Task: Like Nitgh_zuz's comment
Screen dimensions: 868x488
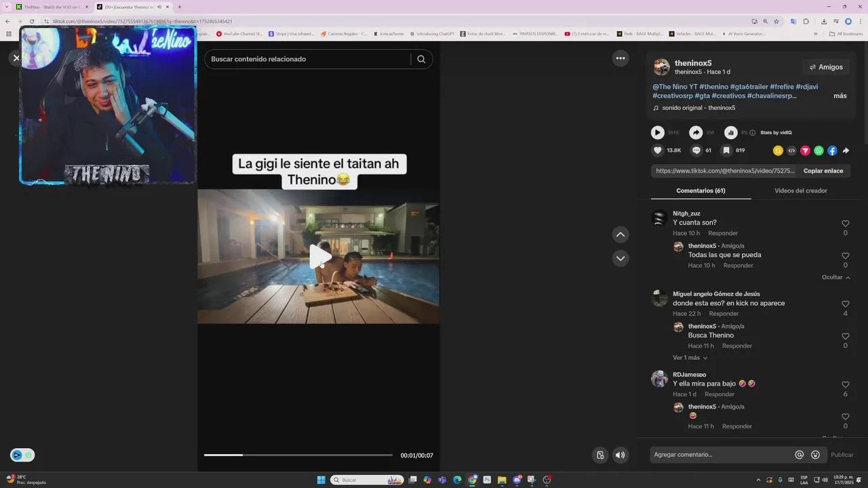Action: pyautogui.click(x=845, y=224)
